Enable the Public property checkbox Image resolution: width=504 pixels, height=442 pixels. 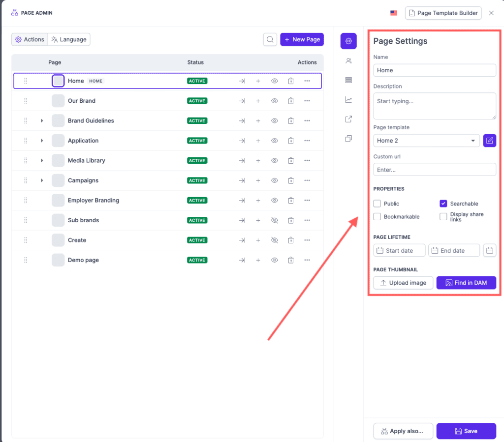click(x=377, y=203)
